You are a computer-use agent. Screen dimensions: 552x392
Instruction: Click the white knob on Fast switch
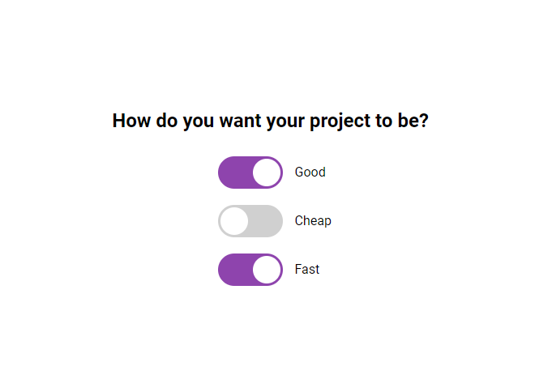tap(266, 270)
